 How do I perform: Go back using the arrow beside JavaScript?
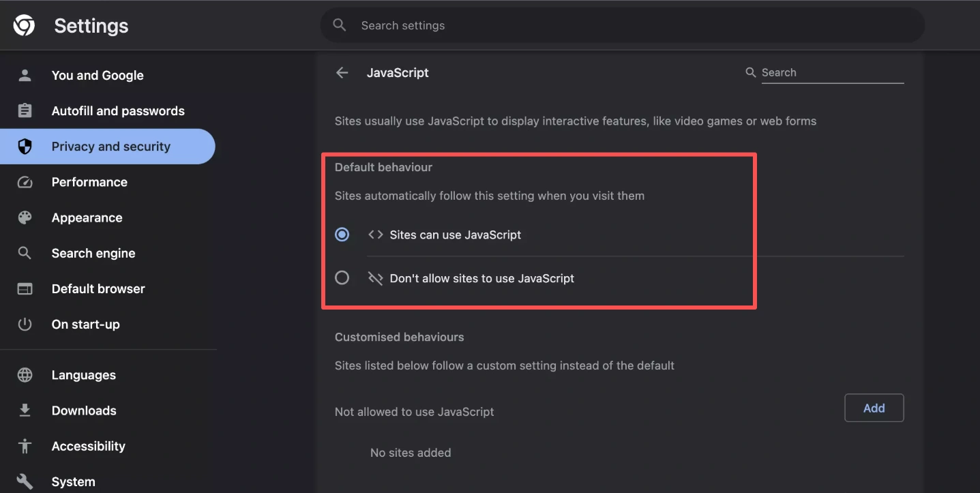point(342,72)
